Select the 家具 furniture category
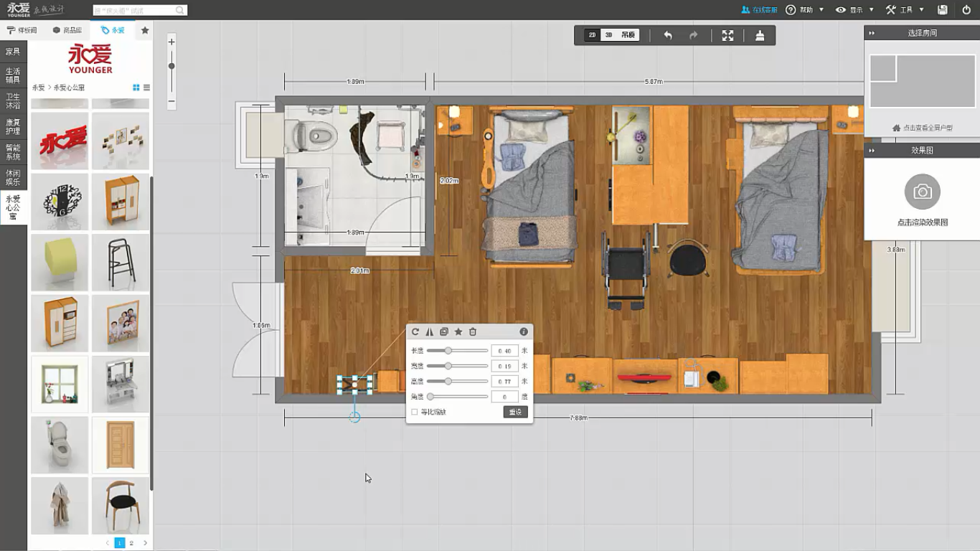Viewport: 980px width, 551px height. (13, 52)
